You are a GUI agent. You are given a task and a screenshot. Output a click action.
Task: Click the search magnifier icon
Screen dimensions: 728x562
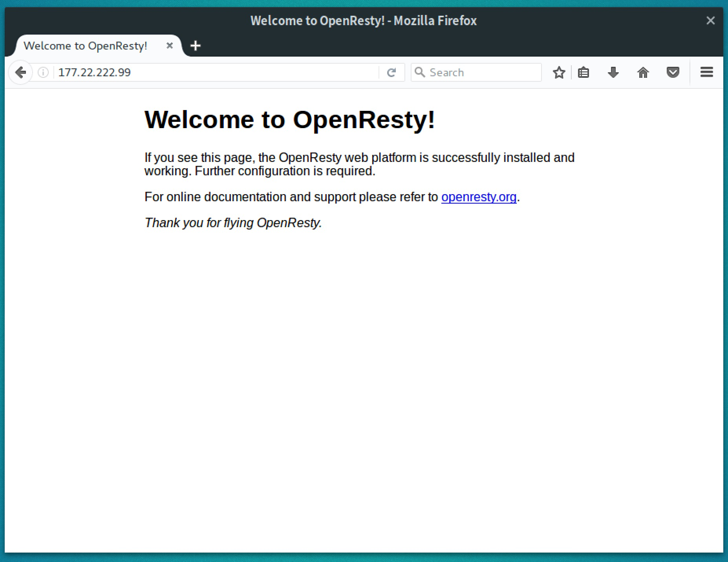420,72
